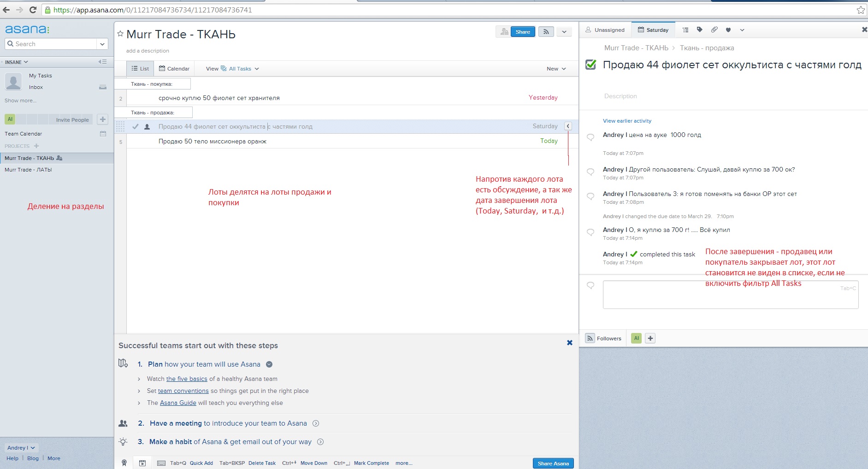Open the Team Calendar icon
Screen dimensions: 868x469
(103, 134)
